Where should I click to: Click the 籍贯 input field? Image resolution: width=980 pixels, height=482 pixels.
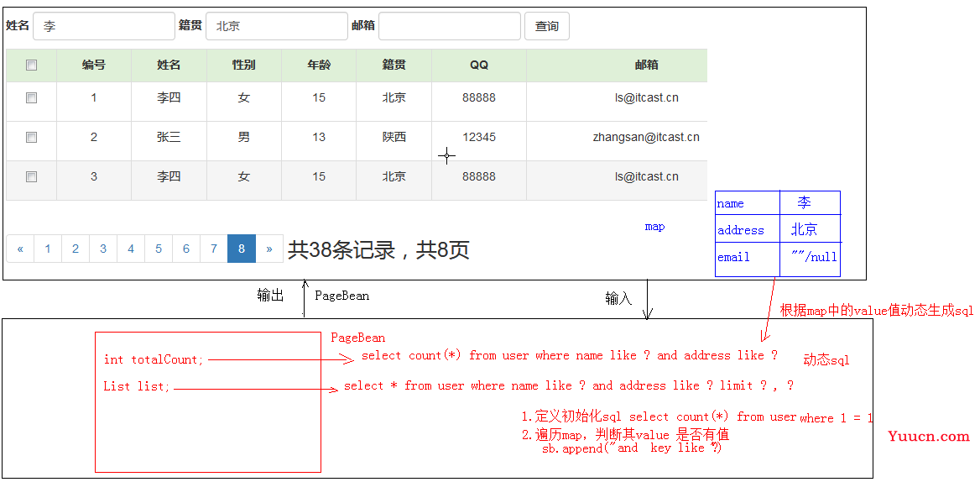[276, 26]
